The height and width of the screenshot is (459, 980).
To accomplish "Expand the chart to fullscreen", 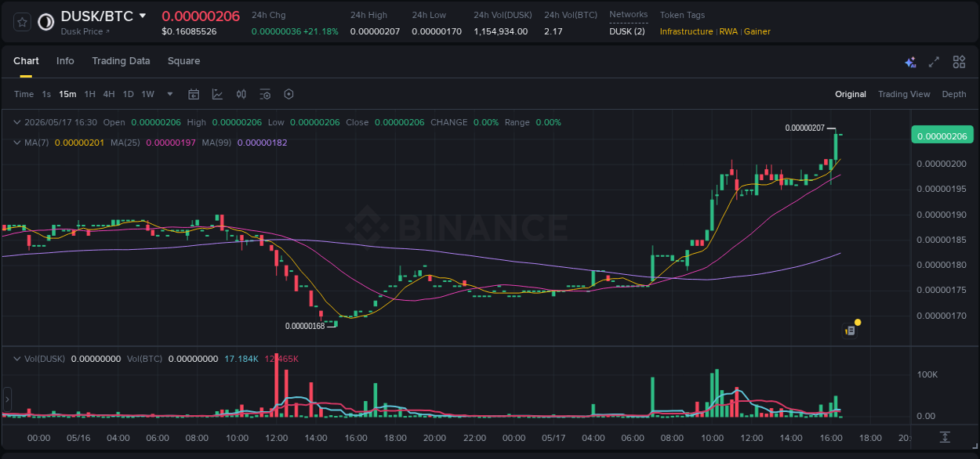I will [x=934, y=62].
